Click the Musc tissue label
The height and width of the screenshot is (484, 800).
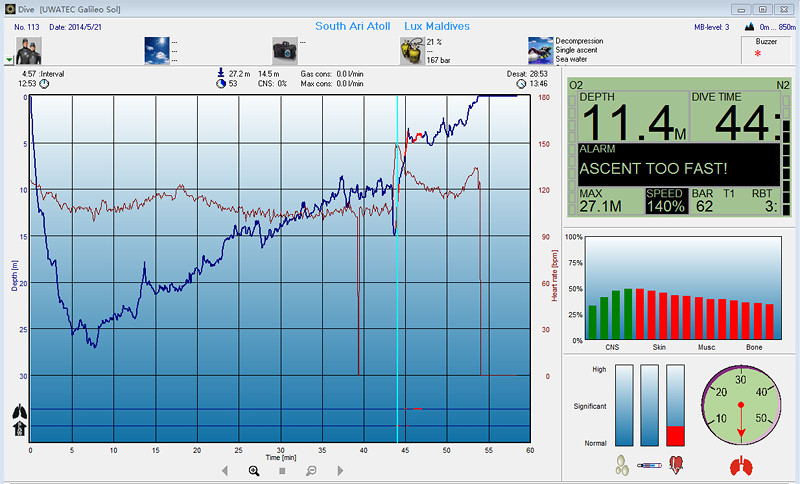(706, 347)
